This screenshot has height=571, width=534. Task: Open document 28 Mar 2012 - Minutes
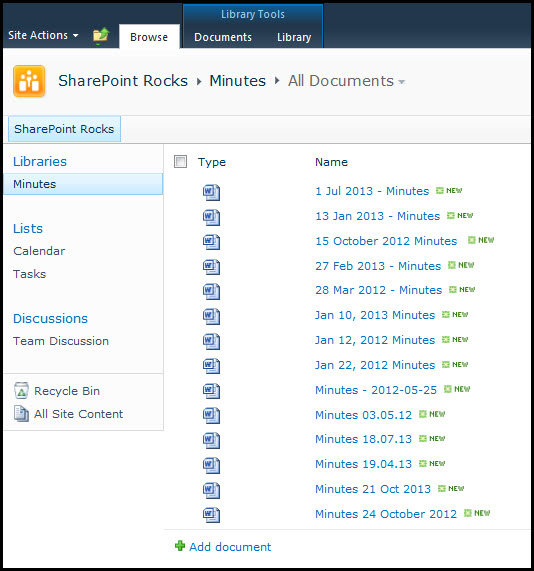pos(379,290)
